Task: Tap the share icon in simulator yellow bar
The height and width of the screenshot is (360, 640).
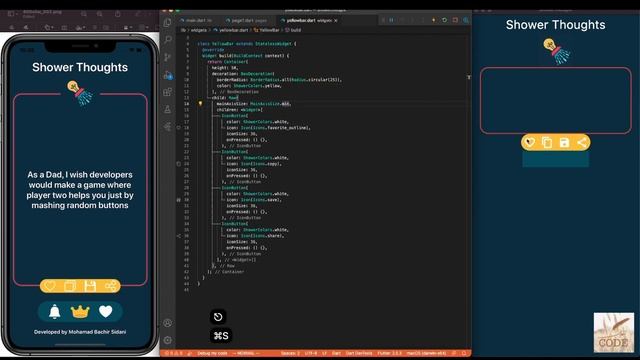Action: click(582, 142)
